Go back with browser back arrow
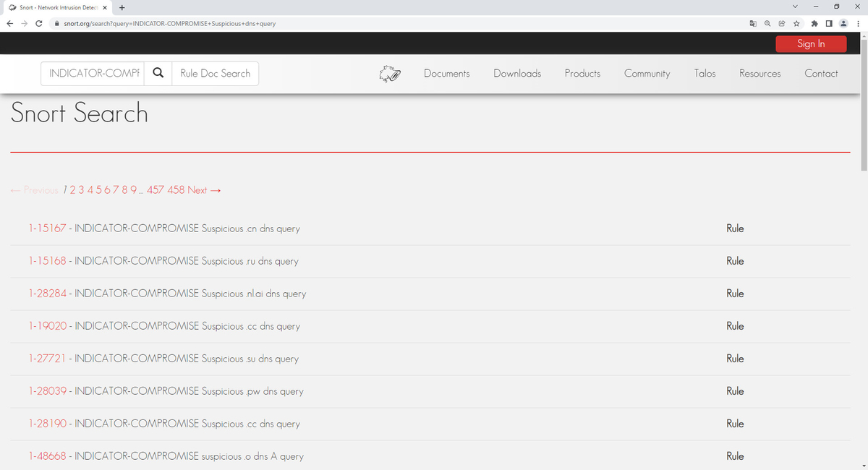The image size is (868, 470). [9, 23]
